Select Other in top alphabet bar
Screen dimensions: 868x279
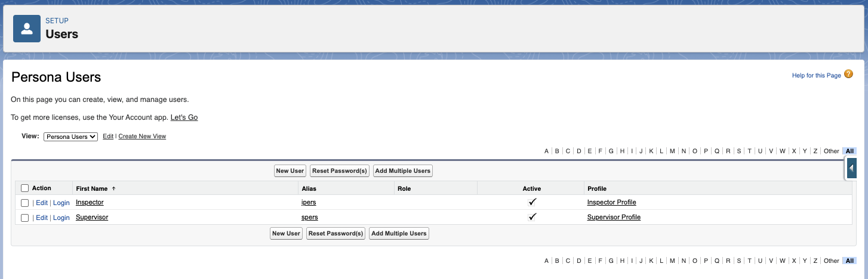click(x=831, y=151)
